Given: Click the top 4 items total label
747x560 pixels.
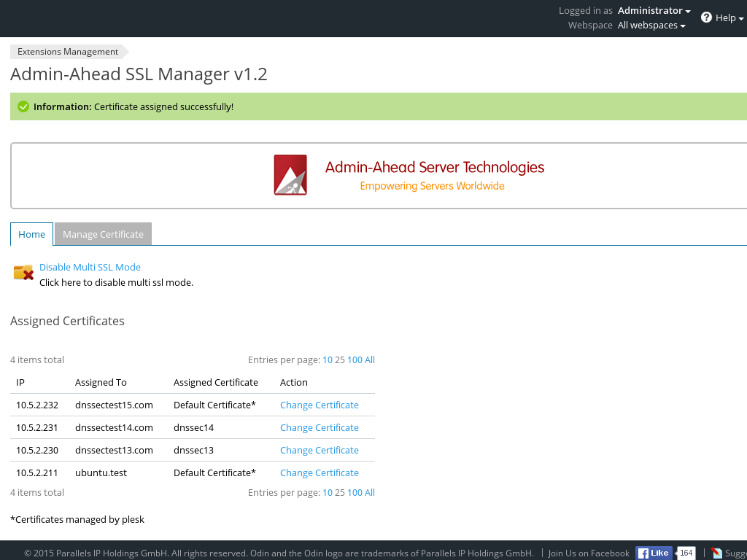Looking at the screenshot, I should coord(37,360).
